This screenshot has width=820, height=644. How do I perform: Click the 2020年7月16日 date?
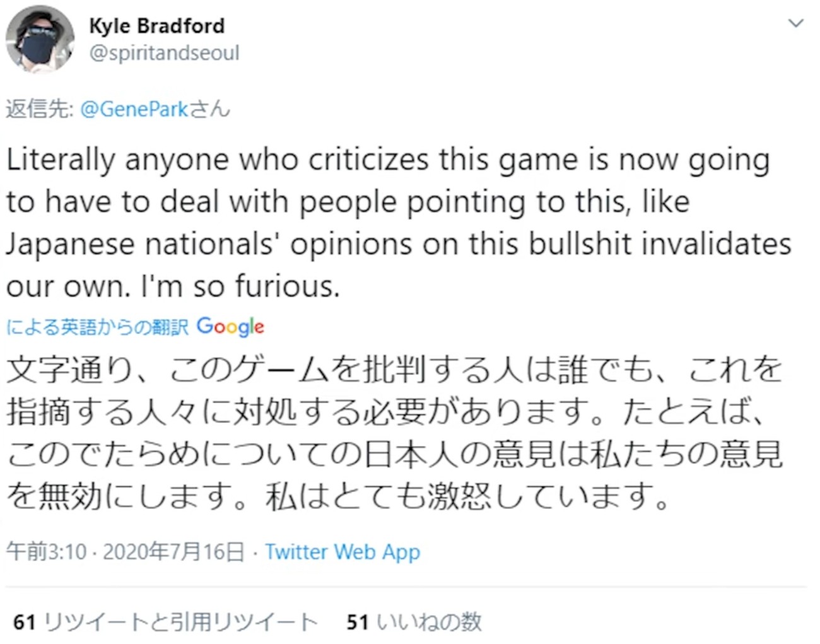tap(173, 552)
